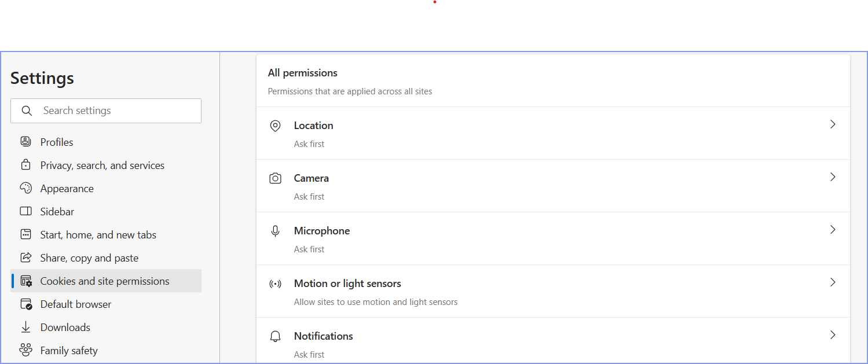
Task: Select the Privacy, search, and services lock icon
Action: tap(25, 164)
